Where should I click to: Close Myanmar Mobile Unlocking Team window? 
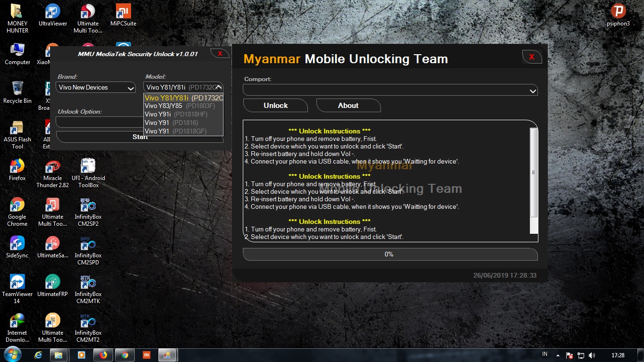(532, 57)
